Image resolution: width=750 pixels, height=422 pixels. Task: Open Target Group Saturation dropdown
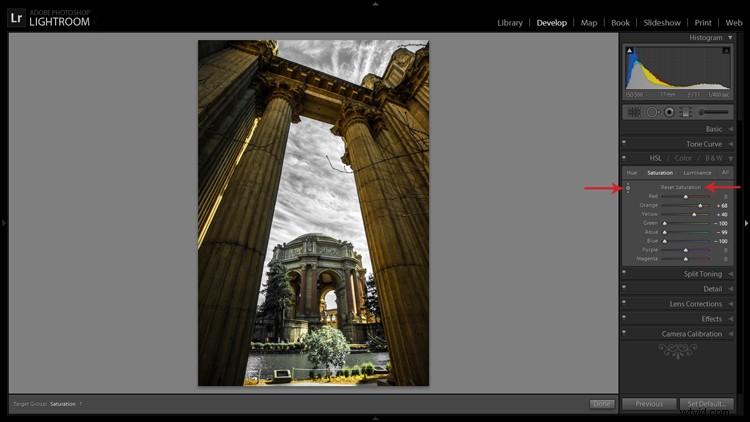point(66,404)
